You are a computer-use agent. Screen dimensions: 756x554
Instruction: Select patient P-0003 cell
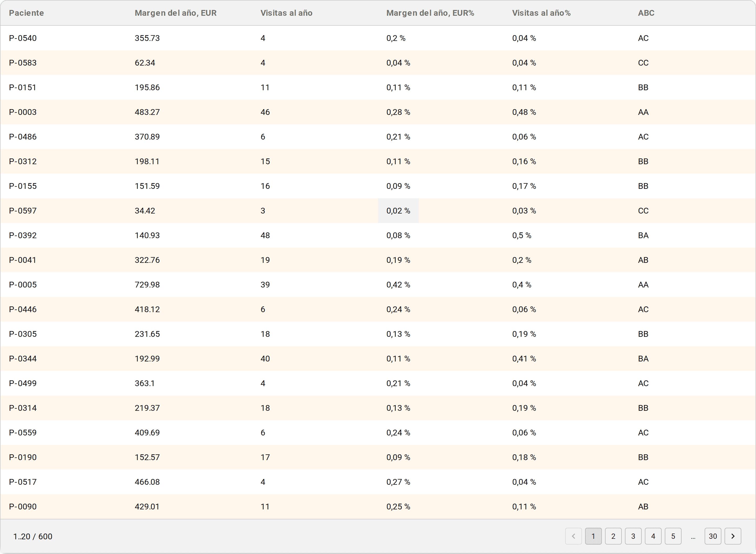click(x=23, y=112)
